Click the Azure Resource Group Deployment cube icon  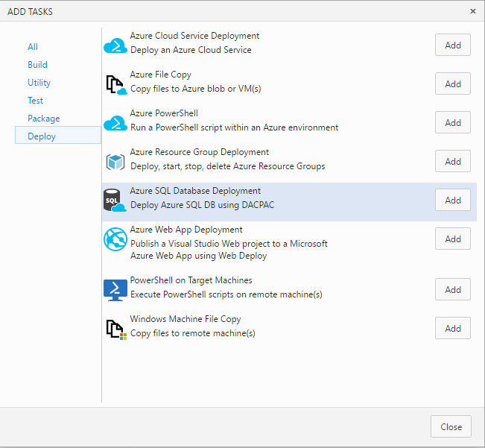click(x=115, y=162)
